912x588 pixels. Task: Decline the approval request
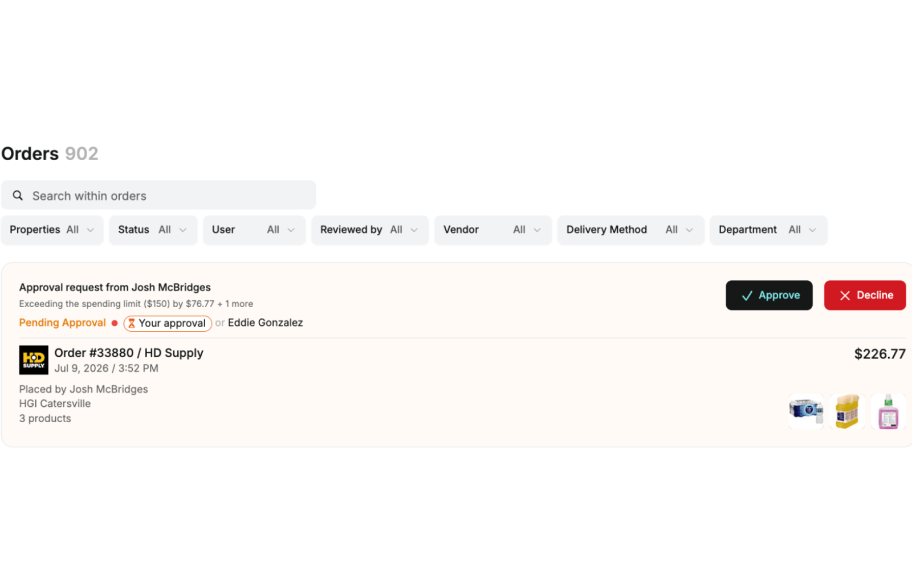(865, 295)
